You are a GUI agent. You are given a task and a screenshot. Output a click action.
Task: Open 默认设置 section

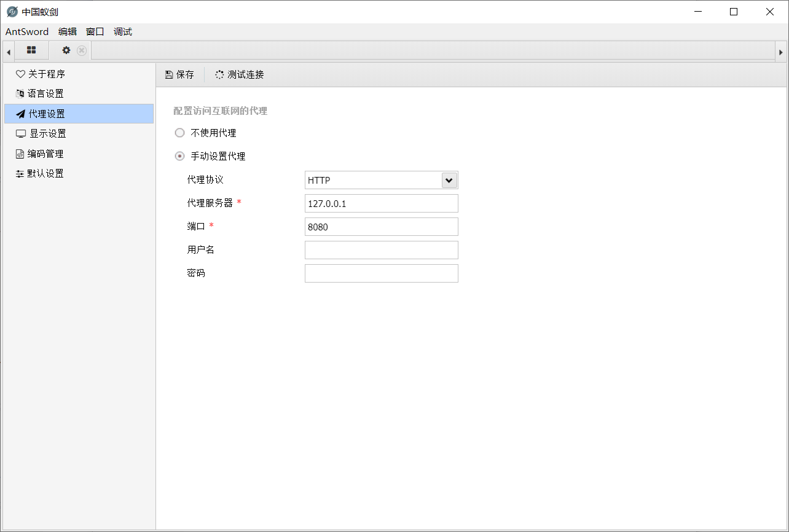click(79, 173)
